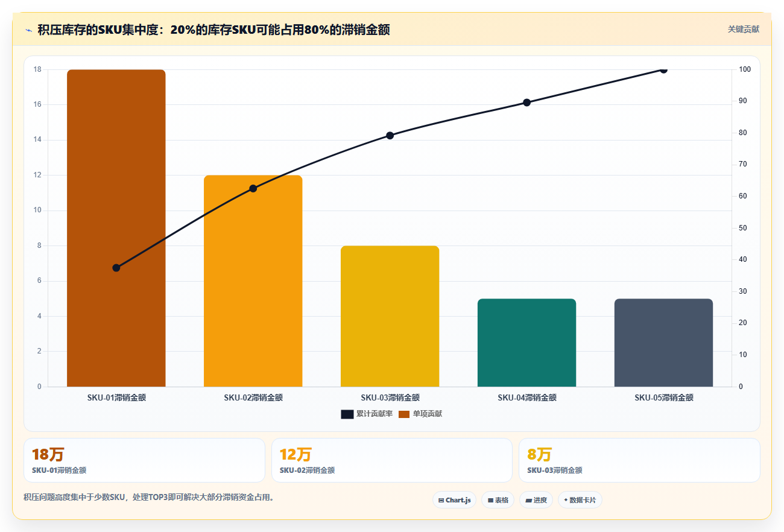This screenshot has width=784, height=532.
Task: Click the SKU-04滞销金额 axis label
Action: click(x=527, y=397)
